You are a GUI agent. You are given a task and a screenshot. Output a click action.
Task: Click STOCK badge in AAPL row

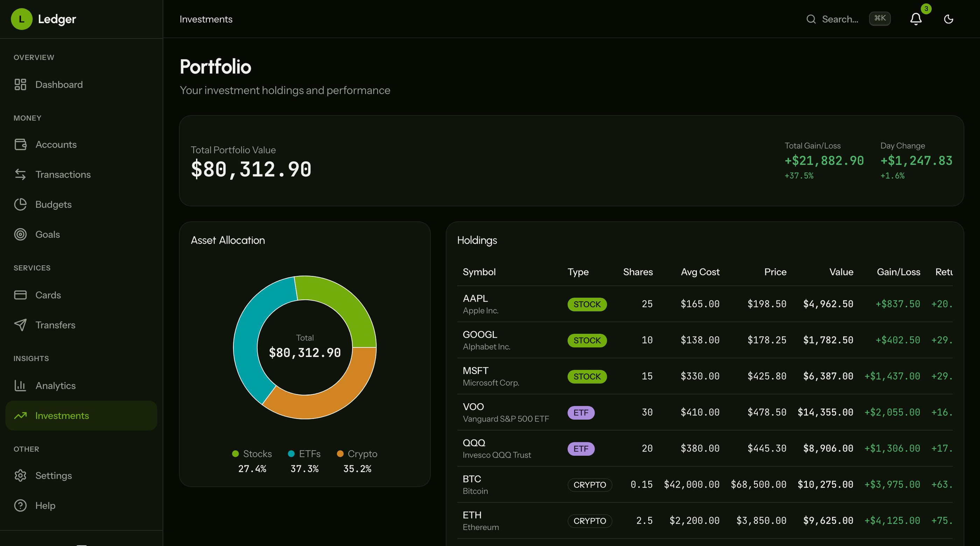point(587,304)
